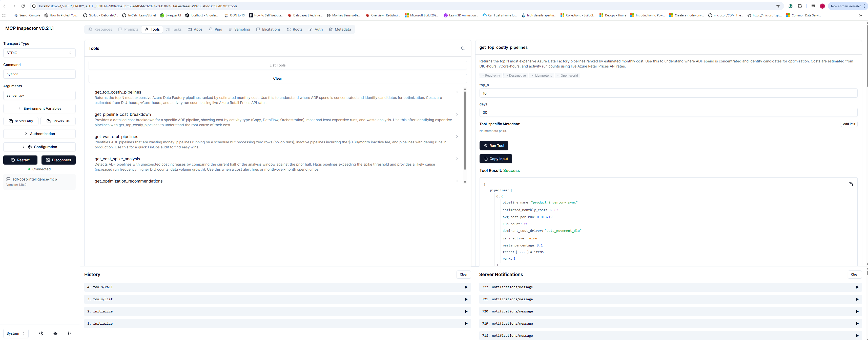This screenshot has height=340, width=868.
Task: Disconnect from the MCP server
Action: click(x=59, y=160)
